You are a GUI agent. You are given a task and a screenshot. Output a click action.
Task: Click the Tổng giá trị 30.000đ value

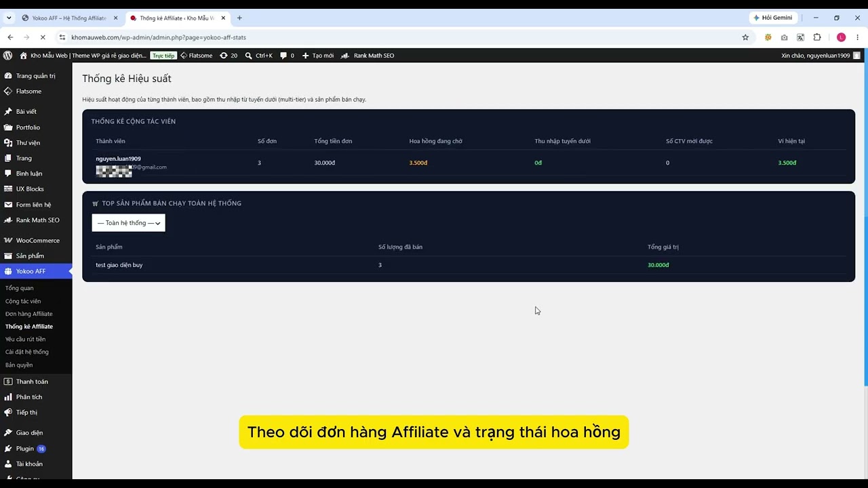[658, 265]
